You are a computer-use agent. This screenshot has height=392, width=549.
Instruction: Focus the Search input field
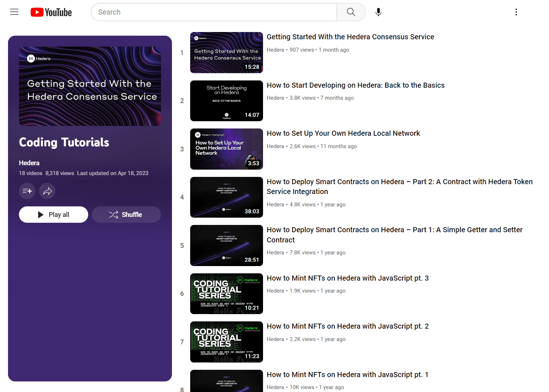(214, 12)
